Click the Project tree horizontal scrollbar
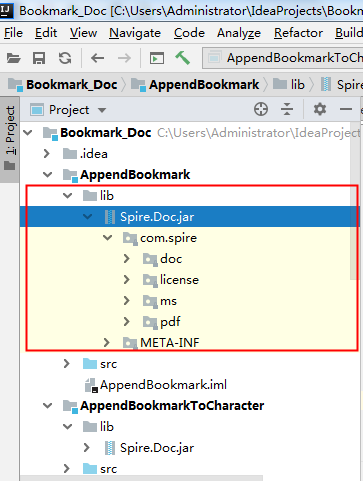 (142, 478)
